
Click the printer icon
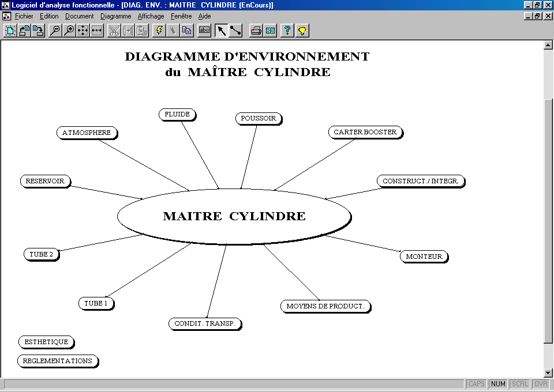256,31
